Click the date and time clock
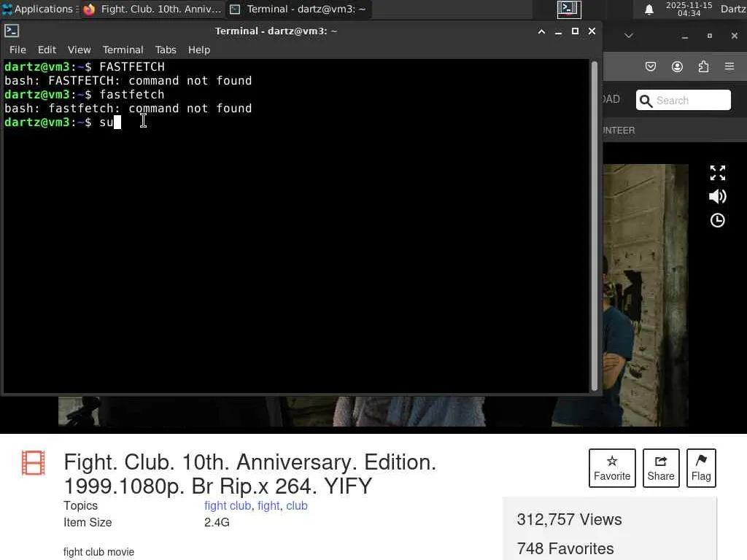 (689, 9)
